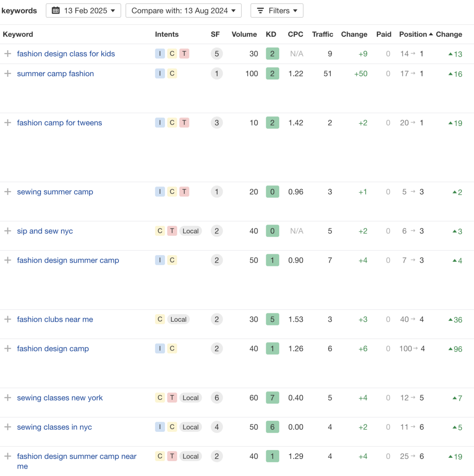Expand the 'fashion design class for kids' row plus icon

pos(7,54)
